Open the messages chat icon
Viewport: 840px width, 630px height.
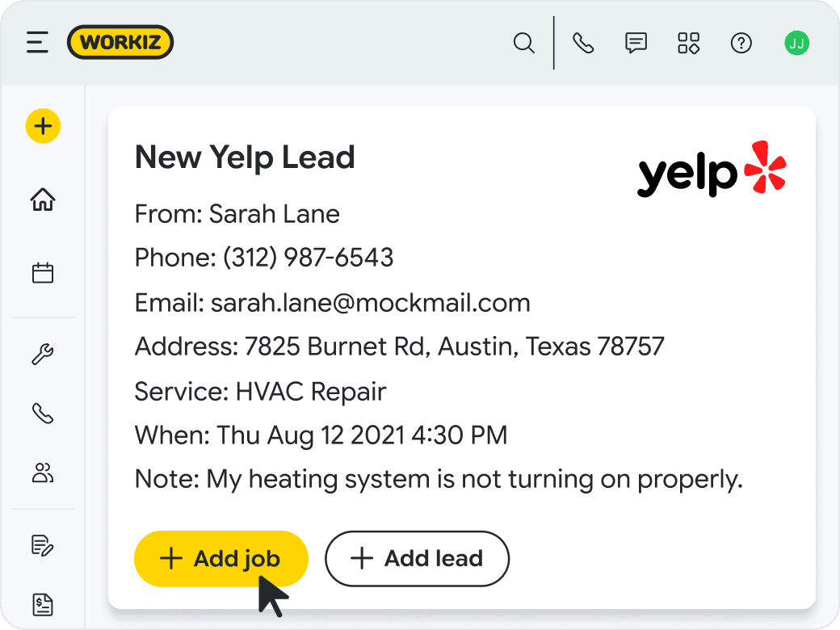[636, 43]
